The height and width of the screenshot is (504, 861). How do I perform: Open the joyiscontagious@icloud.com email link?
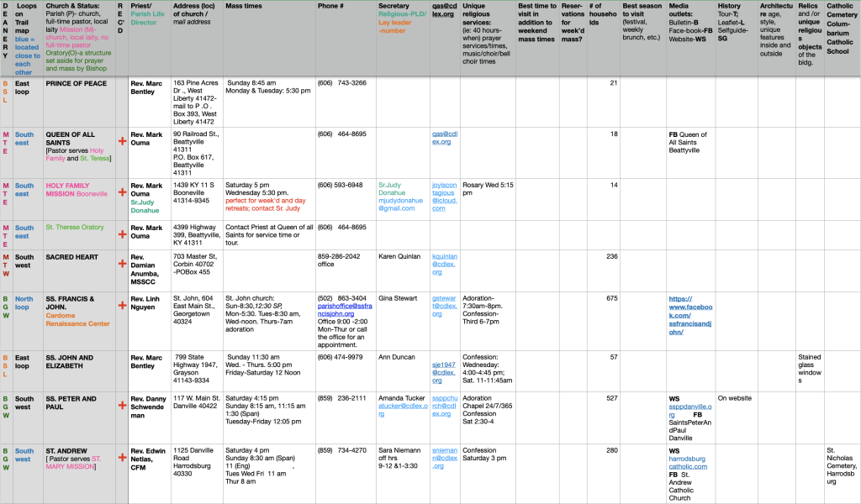click(x=445, y=197)
